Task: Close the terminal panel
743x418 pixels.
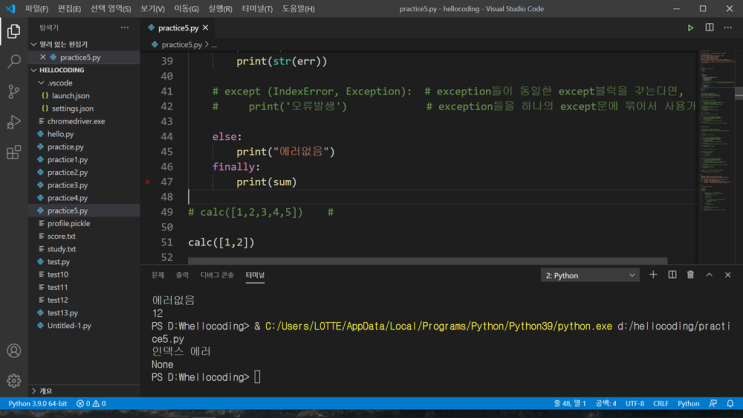Action: pos(728,275)
